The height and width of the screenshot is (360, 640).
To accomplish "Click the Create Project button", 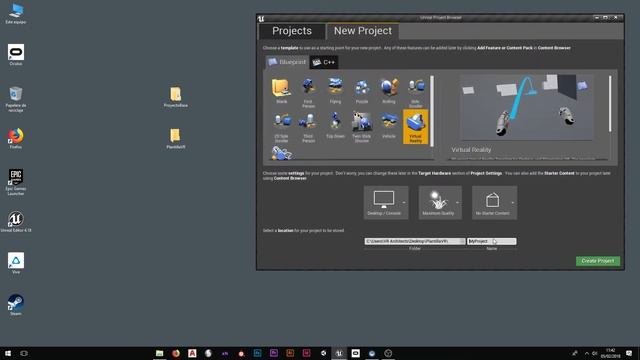I will [x=598, y=261].
